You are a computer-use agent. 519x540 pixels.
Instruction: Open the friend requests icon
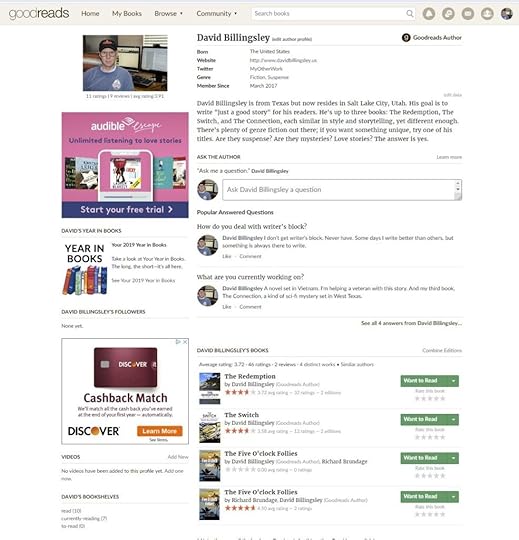(x=487, y=14)
